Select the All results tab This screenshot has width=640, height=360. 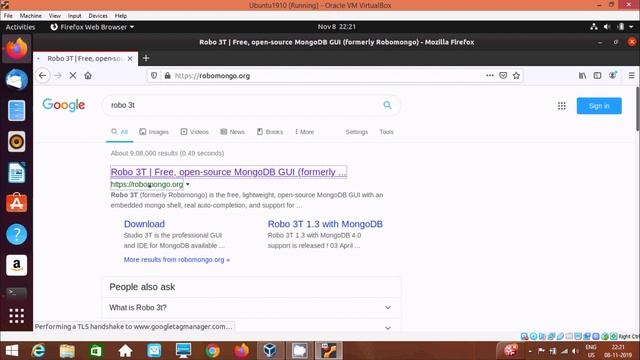click(x=120, y=132)
